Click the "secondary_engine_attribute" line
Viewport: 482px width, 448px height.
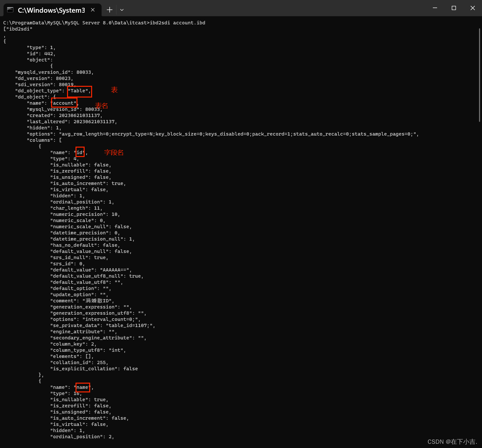(98, 338)
